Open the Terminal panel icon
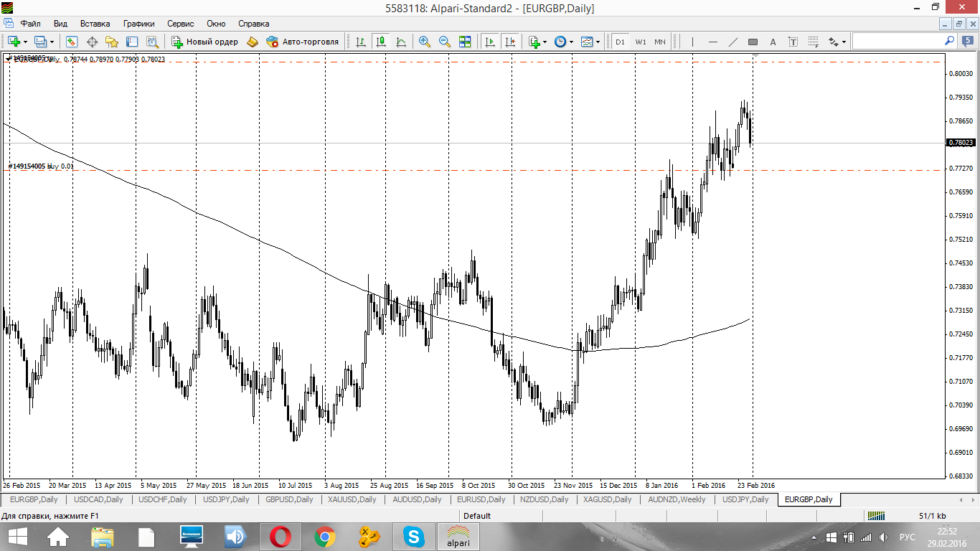This screenshot has width=980, height=551. tap(132, 42)
